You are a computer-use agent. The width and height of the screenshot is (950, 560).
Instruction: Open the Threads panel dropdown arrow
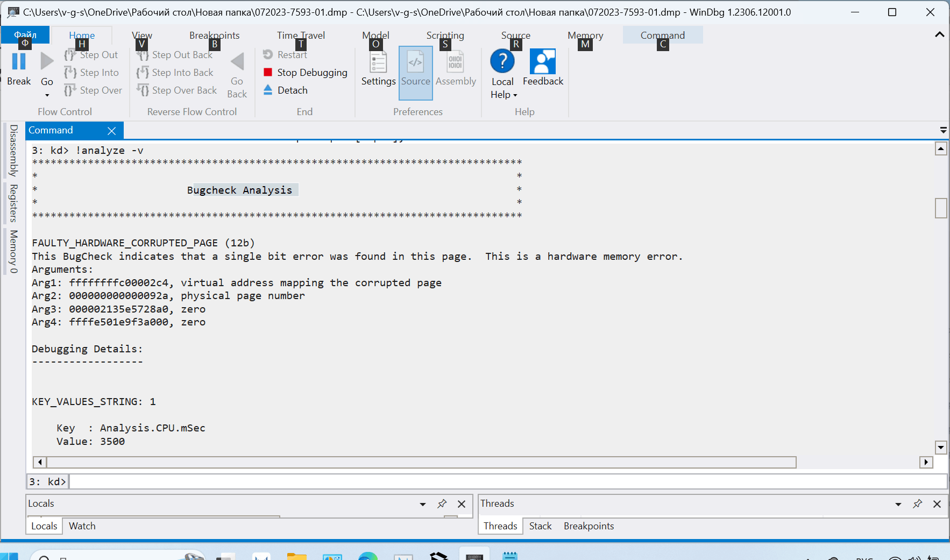coord(898,504)
